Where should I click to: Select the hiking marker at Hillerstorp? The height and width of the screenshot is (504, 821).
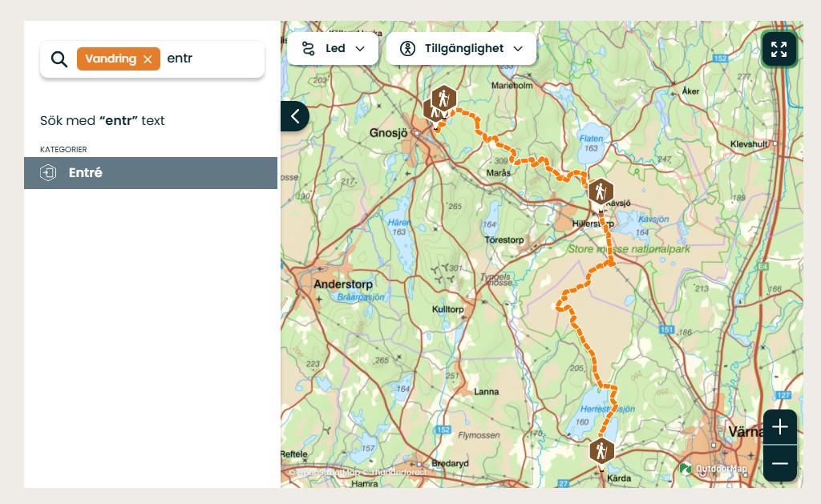tap(599, 192)
